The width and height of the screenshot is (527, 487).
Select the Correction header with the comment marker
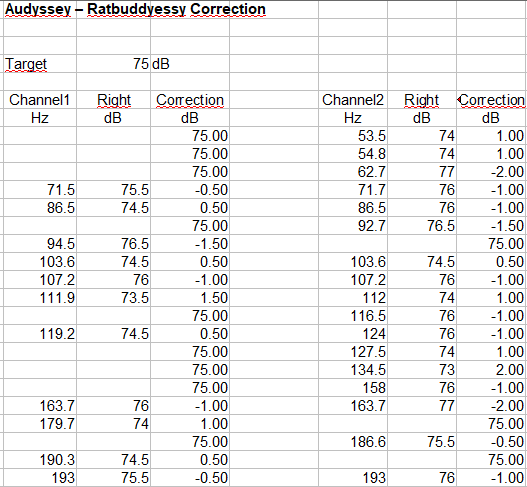pyautogui.click(x=491, y=100)
